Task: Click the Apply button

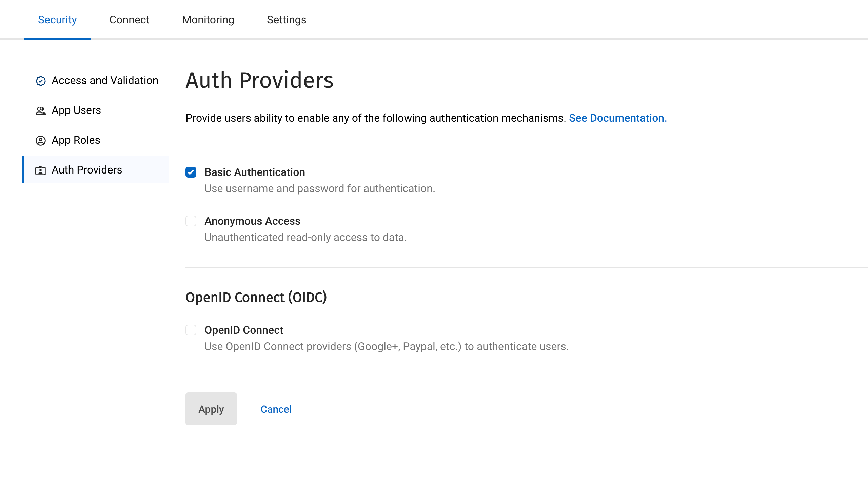Action: [x=211, y=409]
